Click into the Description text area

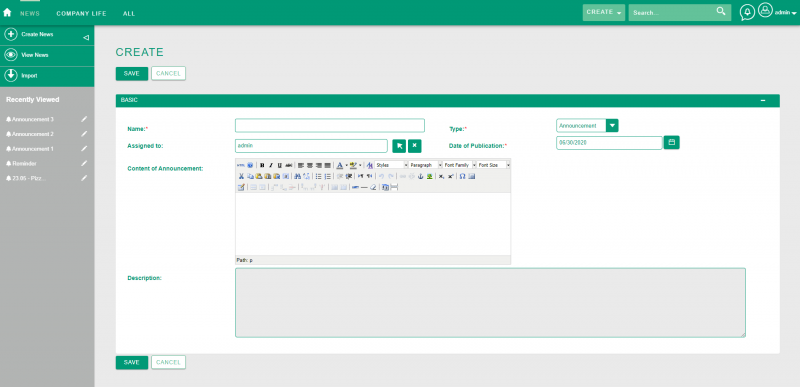pos(490,302)
